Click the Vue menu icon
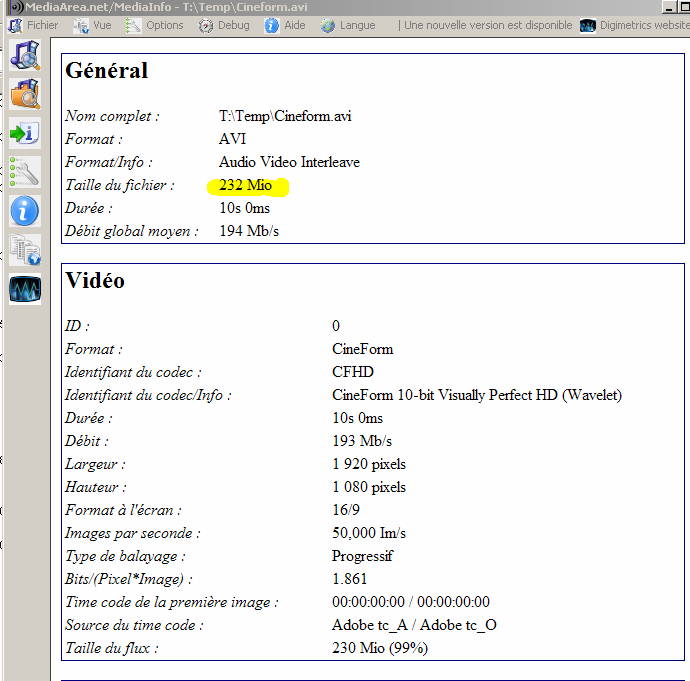Image resolution: width=690 pixels, height=681 pixels. coord(81,26)
